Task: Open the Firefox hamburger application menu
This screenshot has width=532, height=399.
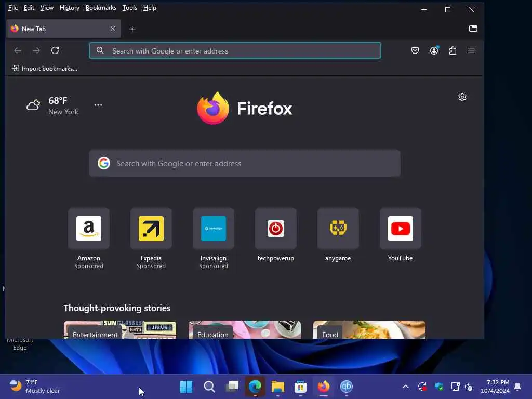Action: [x=471, y=50]
